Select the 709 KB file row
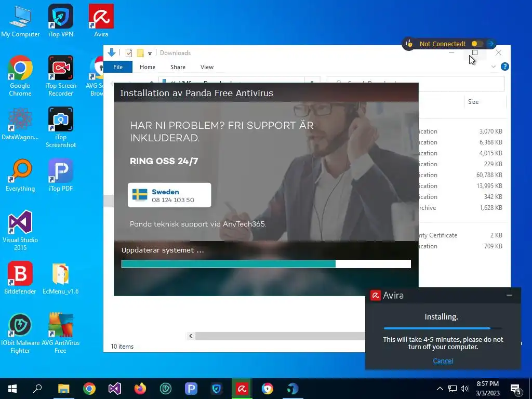This screenshot has height=399, width=532. [463, 246]
